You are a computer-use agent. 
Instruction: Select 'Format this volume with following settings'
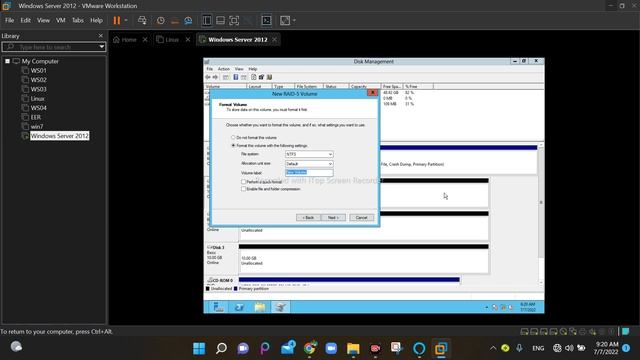click(x=233, y=145)
